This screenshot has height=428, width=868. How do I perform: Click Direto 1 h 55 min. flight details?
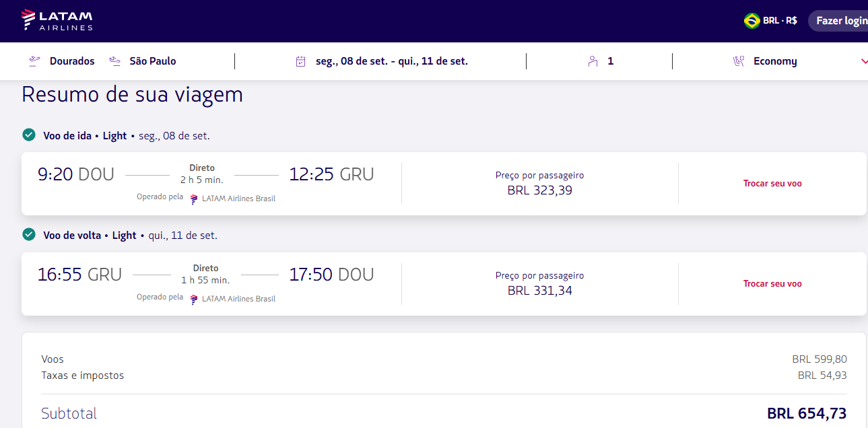coord(205,274)
